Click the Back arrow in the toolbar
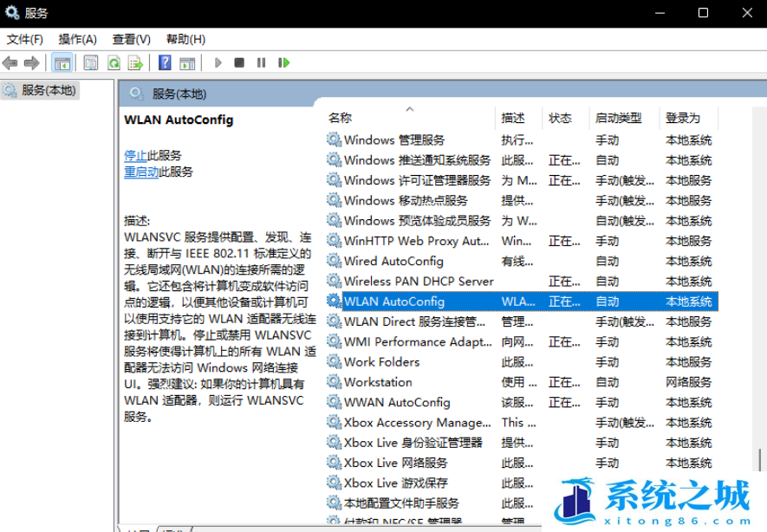767x532 pixels. tap(10, 63)
